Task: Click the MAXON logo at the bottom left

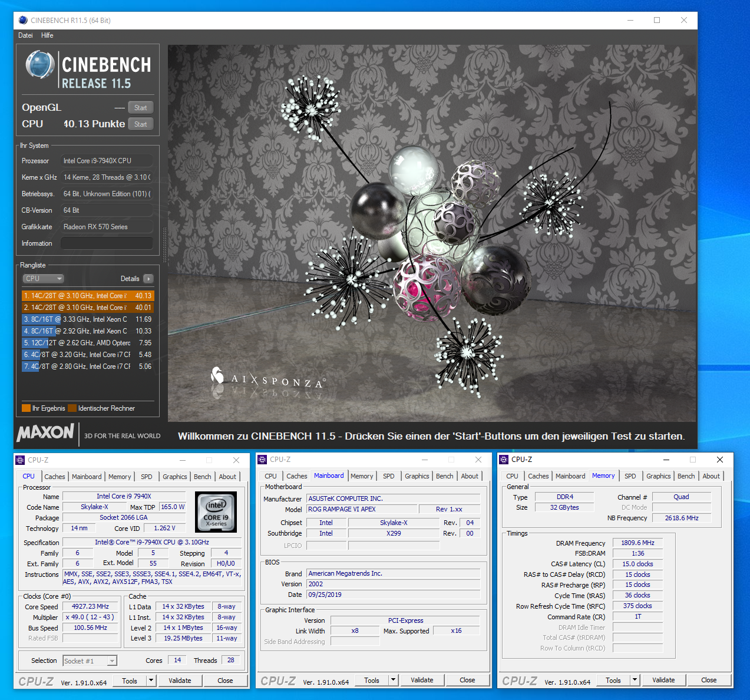Action: 46,432
